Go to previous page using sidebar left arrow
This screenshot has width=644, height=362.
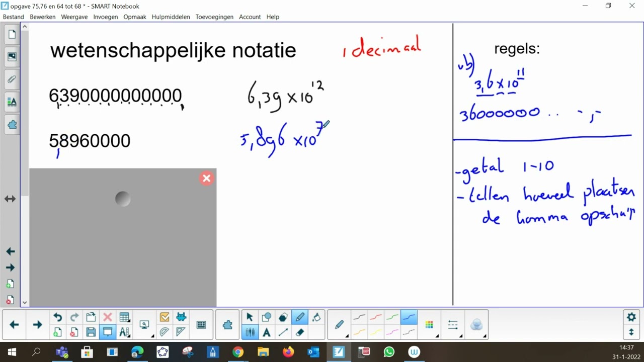coord(10,251)
